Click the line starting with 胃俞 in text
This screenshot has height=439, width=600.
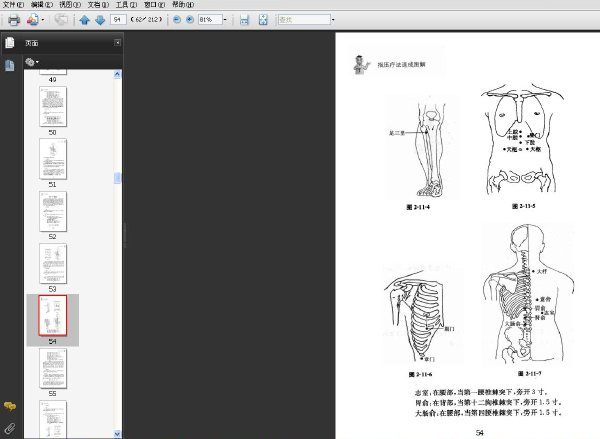[489, 402]
